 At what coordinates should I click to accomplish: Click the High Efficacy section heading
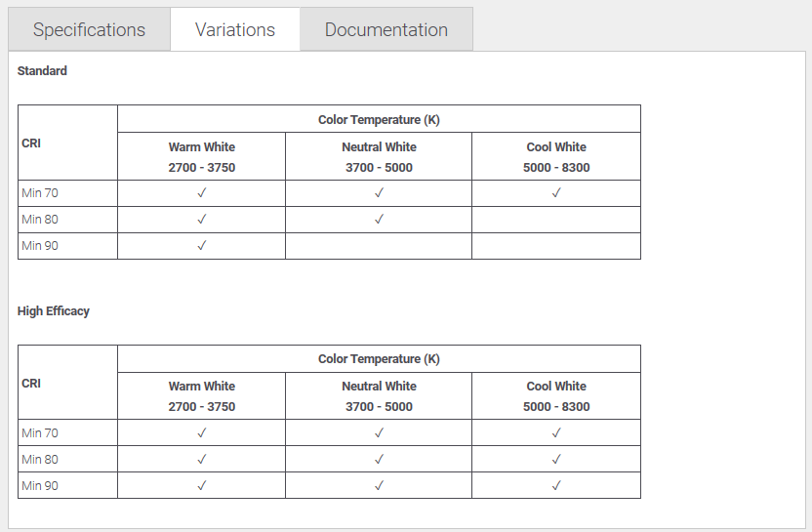[x=54, y=311]
